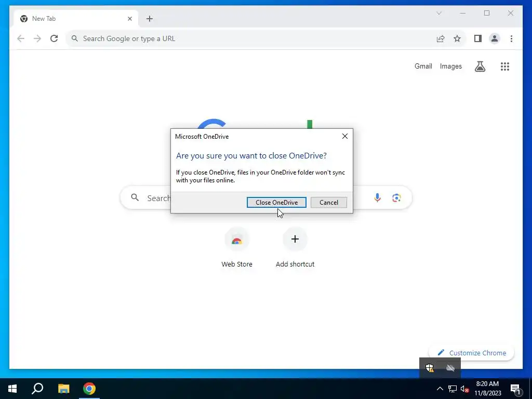Bookmark this tab with the star icon
532x399 pixels.
click(457, 38)
